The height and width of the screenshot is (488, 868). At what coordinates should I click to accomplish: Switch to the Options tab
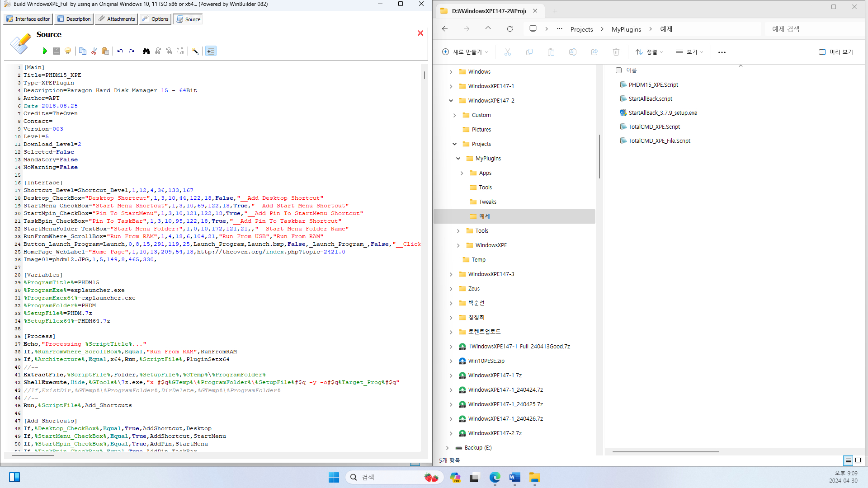[x=156, y=19]
